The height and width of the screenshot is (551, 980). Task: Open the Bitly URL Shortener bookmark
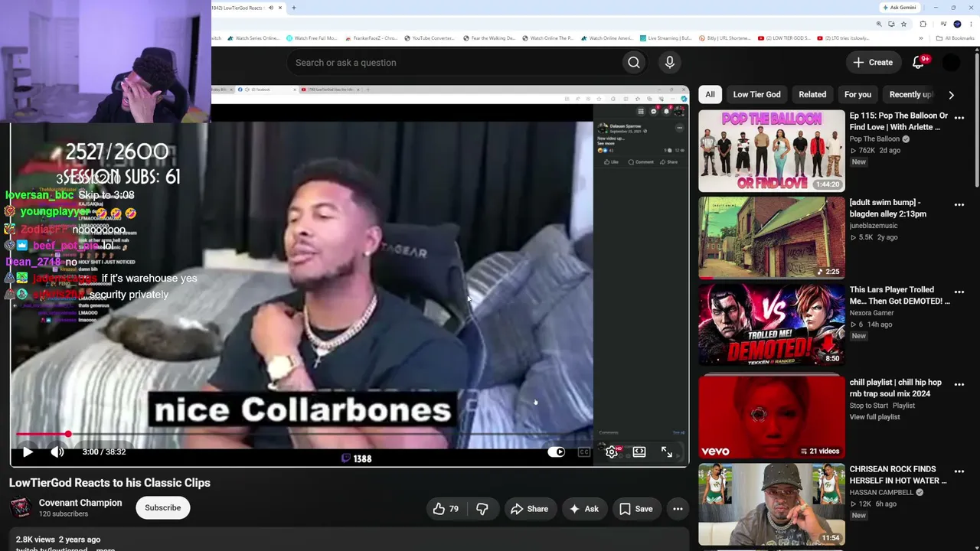pos(724,38)
